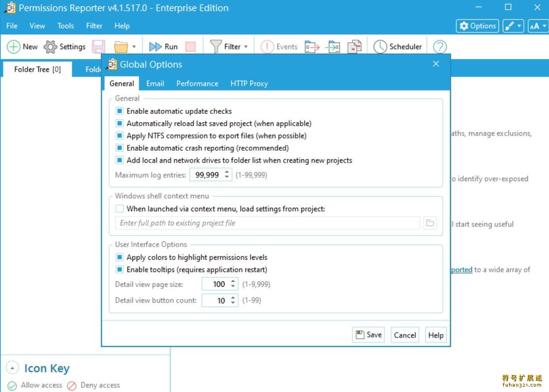Open the paintbrush theme dropdown arrow
549x392 pixels.
(x=519, y=26)
